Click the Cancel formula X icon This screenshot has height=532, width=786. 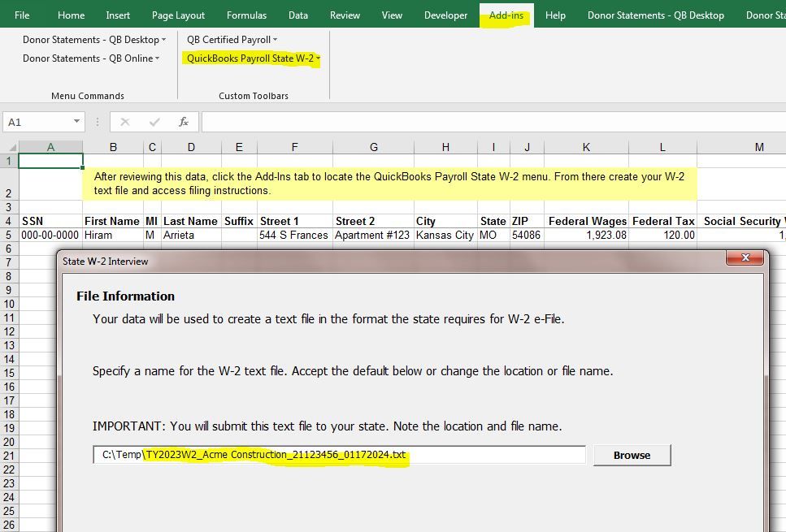(125, 122)
